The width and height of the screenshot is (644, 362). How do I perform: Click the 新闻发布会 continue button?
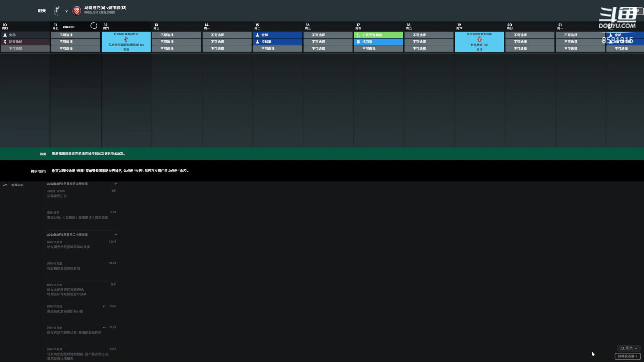[x=628, y=356]
